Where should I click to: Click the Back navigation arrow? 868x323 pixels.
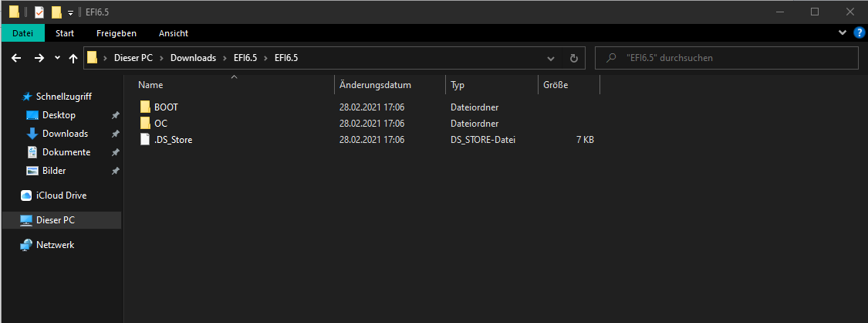click(x=17, y=58)
